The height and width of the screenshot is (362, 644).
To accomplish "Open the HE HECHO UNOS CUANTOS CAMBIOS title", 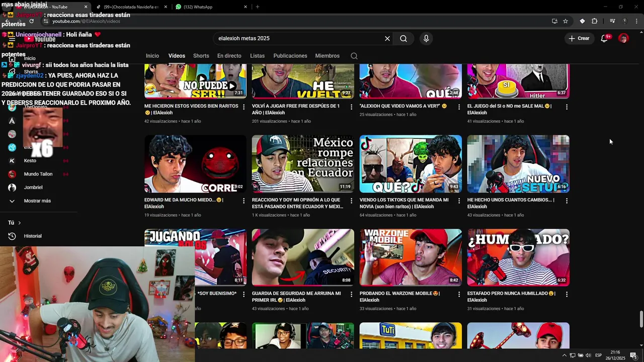I will [x=511, y=203].
